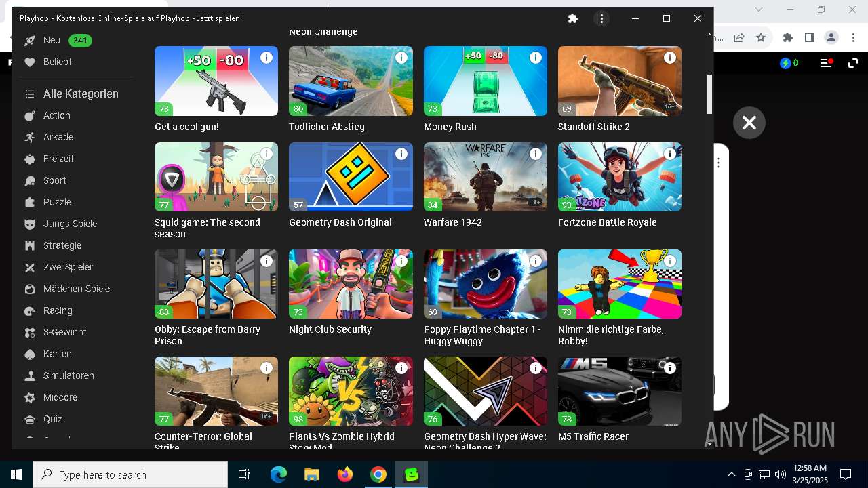
Task: Open the extensions puzzle icon in Playhop window
Action: 573,18
